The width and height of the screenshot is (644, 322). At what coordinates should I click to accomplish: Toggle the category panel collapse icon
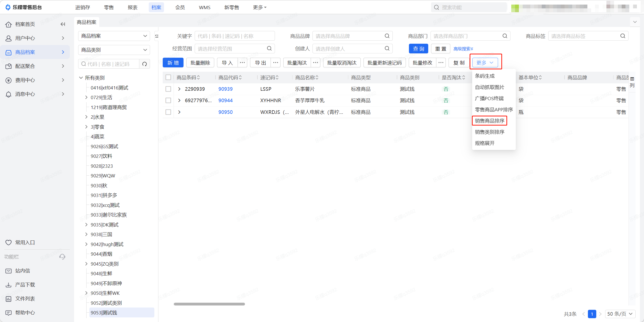pos(157,36)
